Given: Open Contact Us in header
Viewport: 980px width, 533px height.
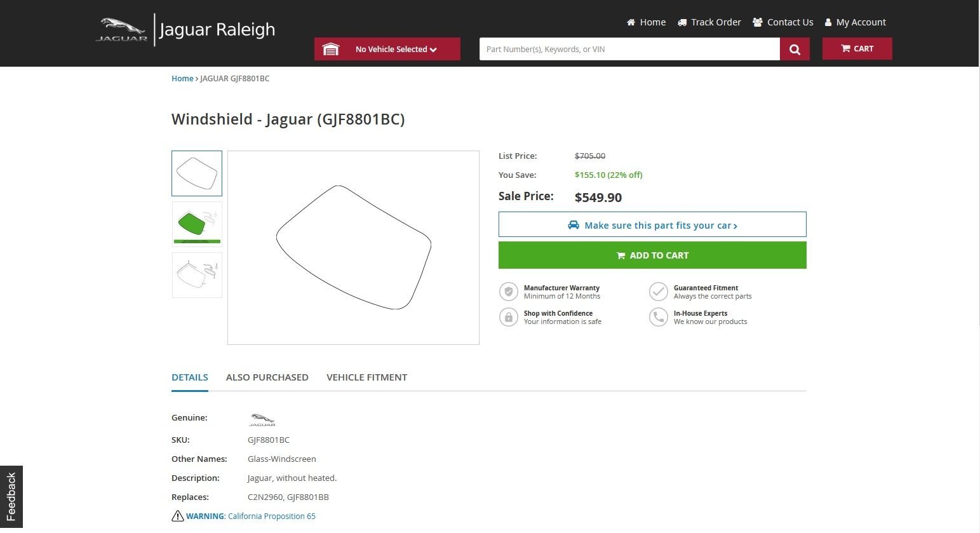Looking at the screenshot, I should (x=782, y=22).
